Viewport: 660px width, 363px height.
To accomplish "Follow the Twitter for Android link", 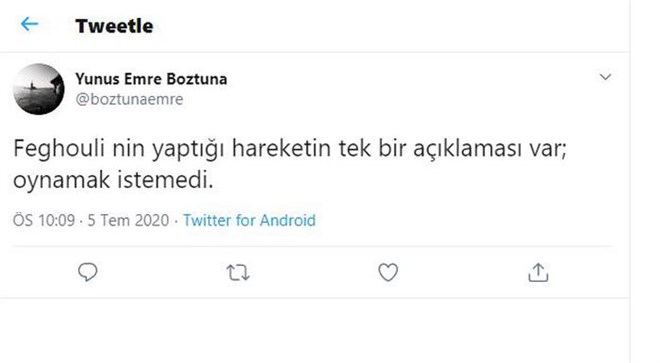I will [249, 220].
